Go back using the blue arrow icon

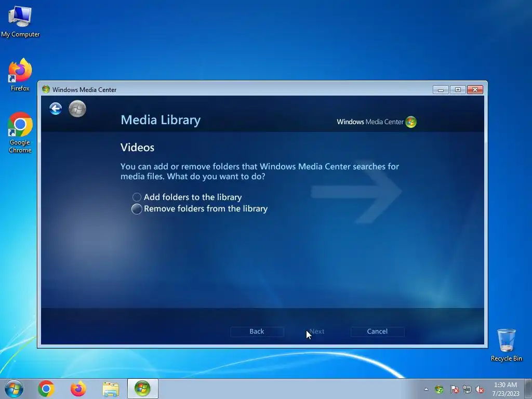[x=56, y=109]
